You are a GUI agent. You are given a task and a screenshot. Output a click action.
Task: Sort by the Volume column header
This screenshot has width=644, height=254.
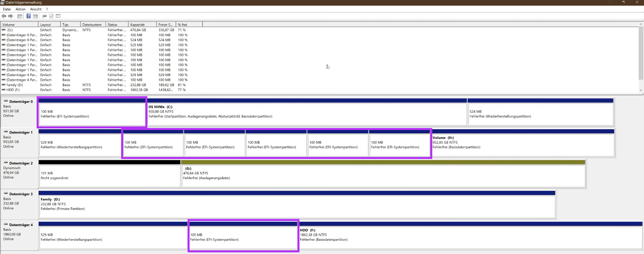point(19,25)
